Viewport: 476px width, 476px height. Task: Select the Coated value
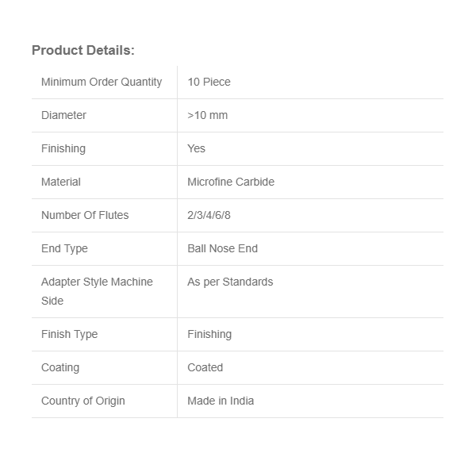[x=205, y=367]
